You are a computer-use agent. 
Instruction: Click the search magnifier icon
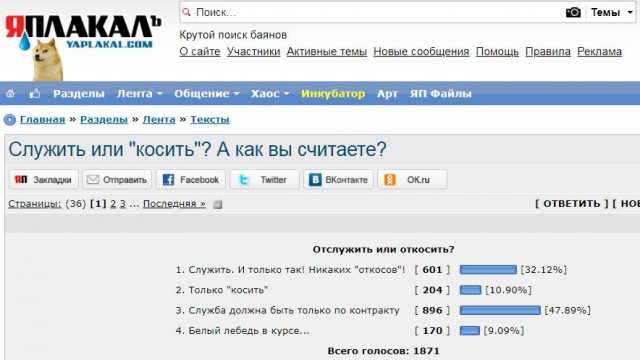tap(187, 12)
